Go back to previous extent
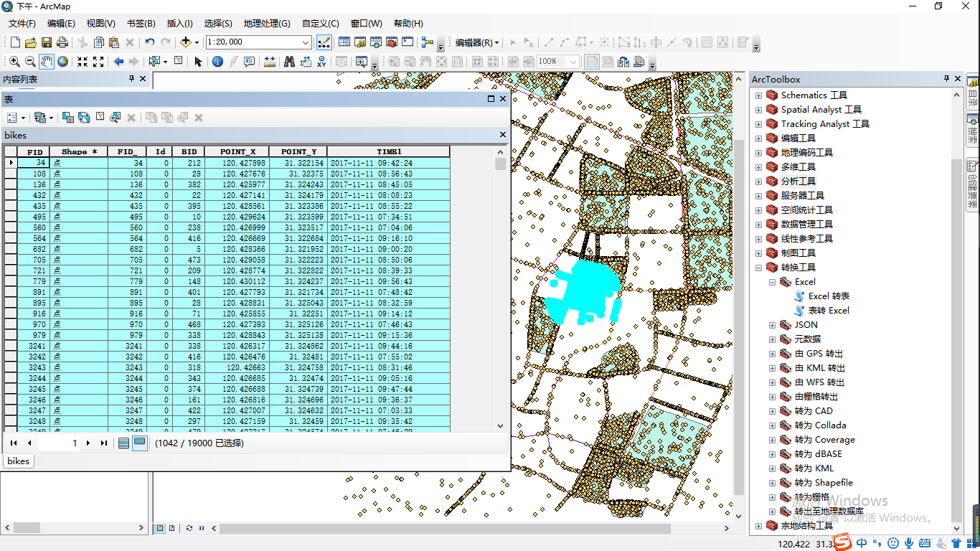Screen dimensions: 980x551 click(118, 62)
